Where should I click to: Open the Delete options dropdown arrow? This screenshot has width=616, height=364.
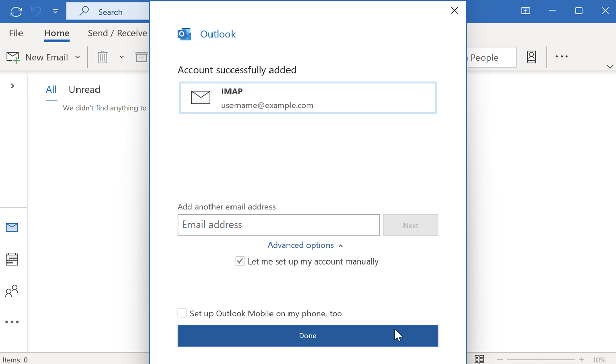click(x=122, y=57)
